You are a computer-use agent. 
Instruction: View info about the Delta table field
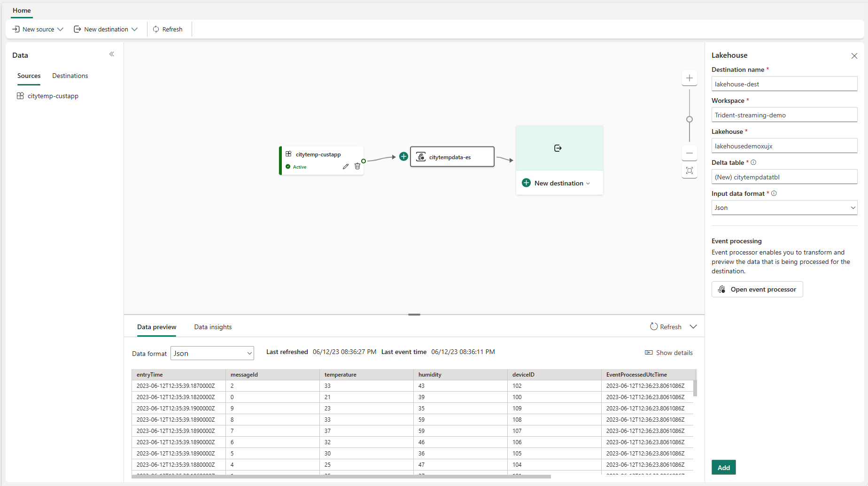(754, 162)
